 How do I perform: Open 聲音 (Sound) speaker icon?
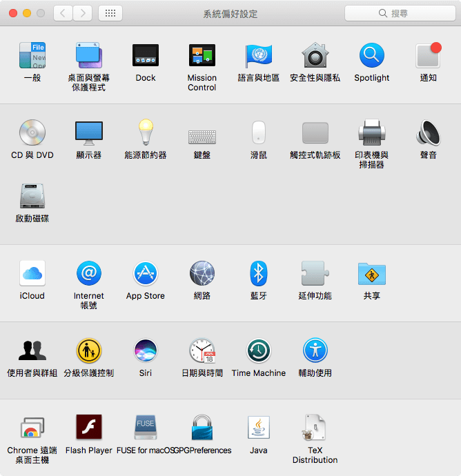coord(428,132)
